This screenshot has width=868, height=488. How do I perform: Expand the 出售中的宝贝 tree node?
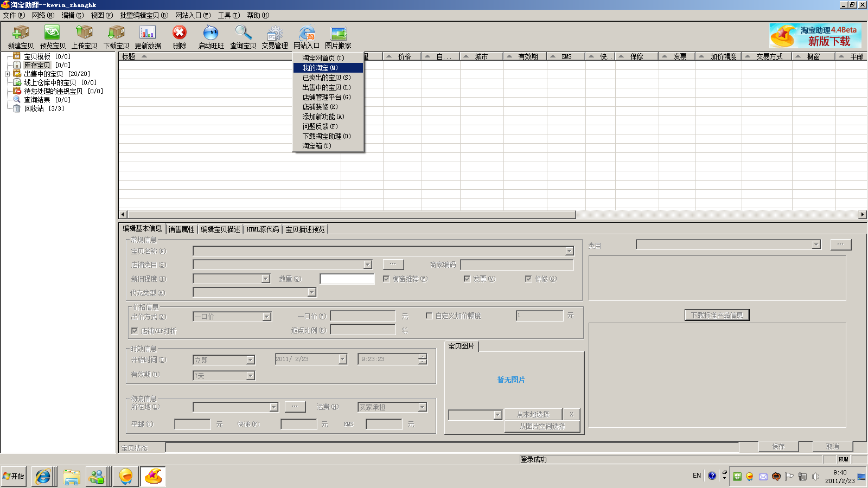pyautogui.click(x=7, y=74)
